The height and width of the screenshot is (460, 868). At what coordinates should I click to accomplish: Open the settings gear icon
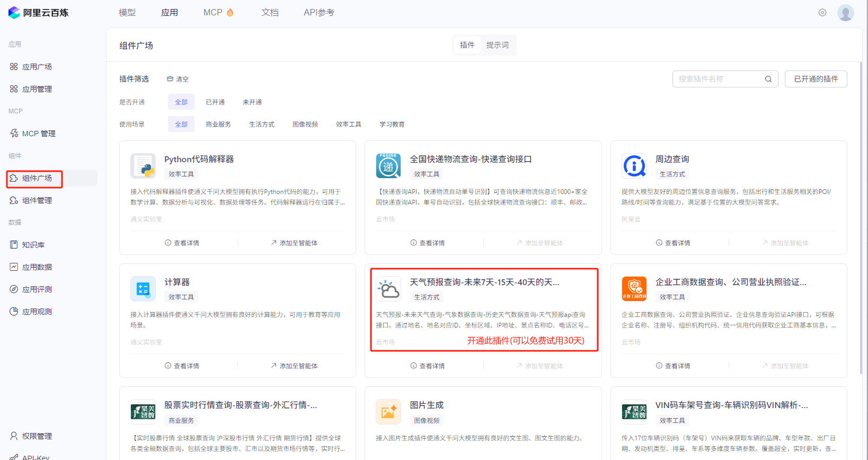click(x=822, y=12)
